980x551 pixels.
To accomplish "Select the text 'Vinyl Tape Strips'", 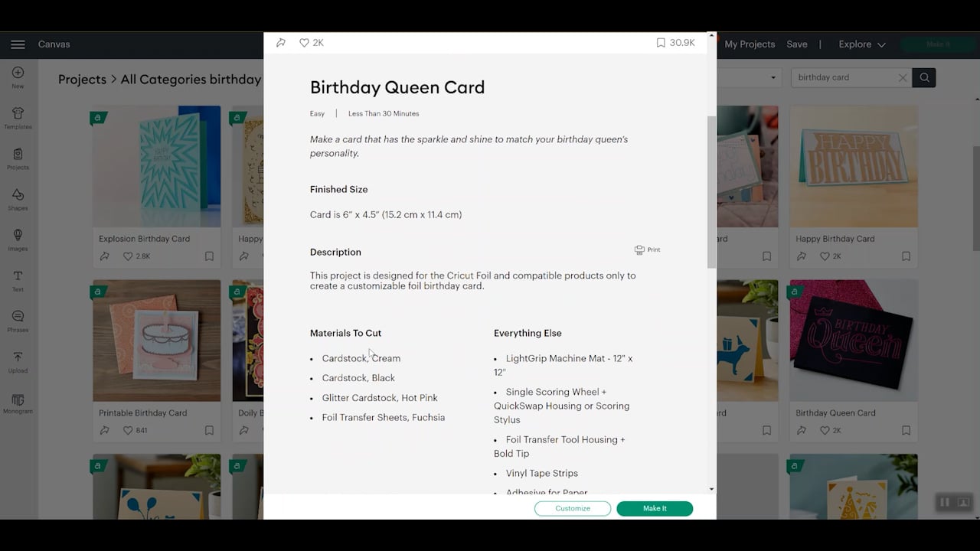I will point(542,474).
